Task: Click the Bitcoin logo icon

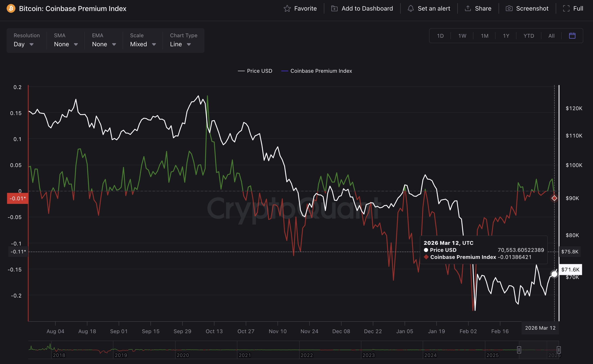Action: tap(11, 8)
